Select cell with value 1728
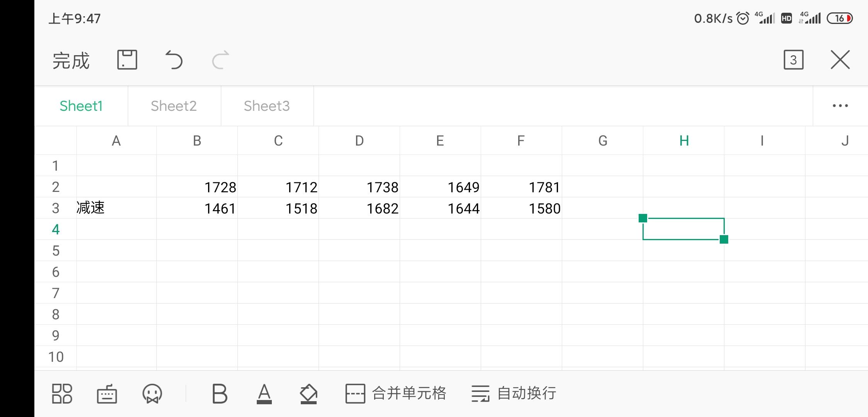868x417 pixels. point(197,187)
